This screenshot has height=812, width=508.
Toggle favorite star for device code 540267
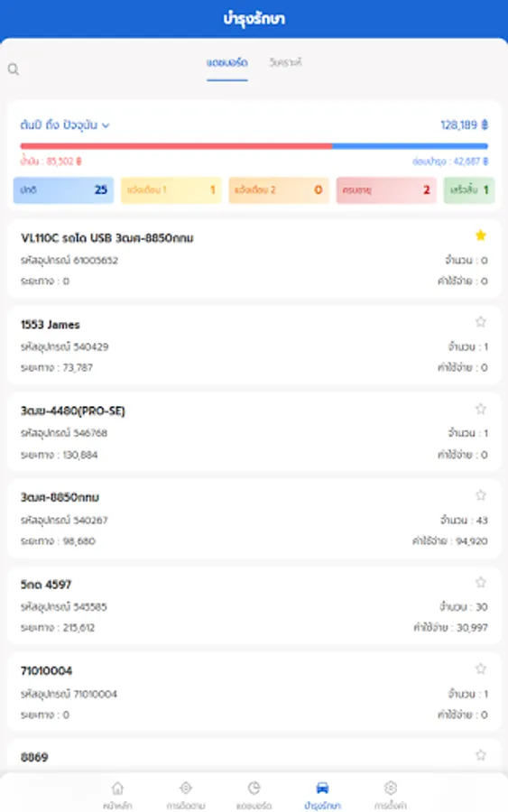click(481, 495)
